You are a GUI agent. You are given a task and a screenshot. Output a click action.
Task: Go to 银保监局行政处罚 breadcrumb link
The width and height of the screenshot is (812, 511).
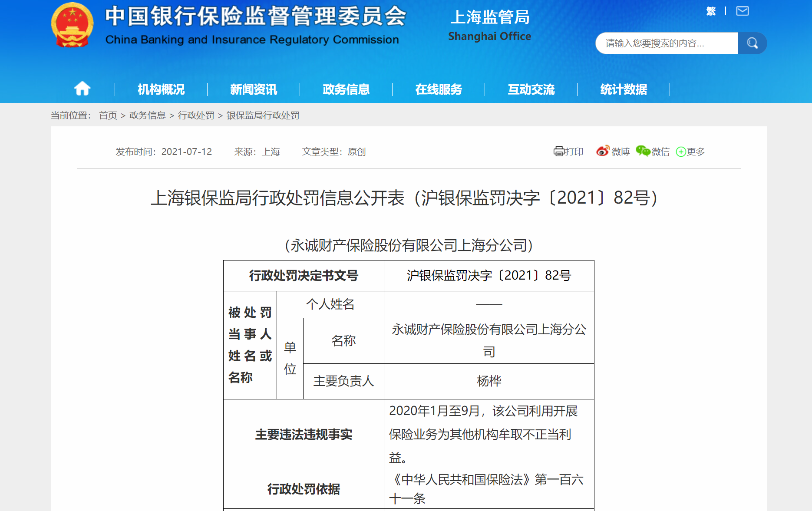point(263,115)
